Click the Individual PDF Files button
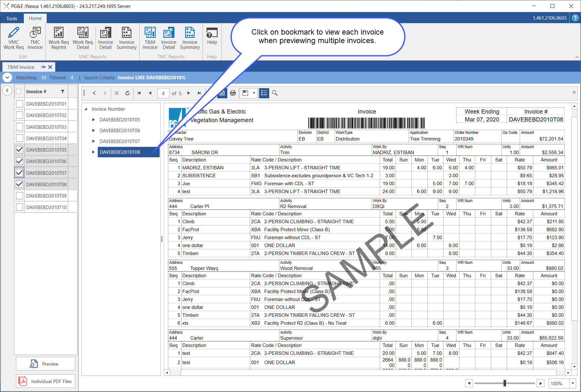The width and height of the screenshot is (581, 392). click(x=45, y=381)
